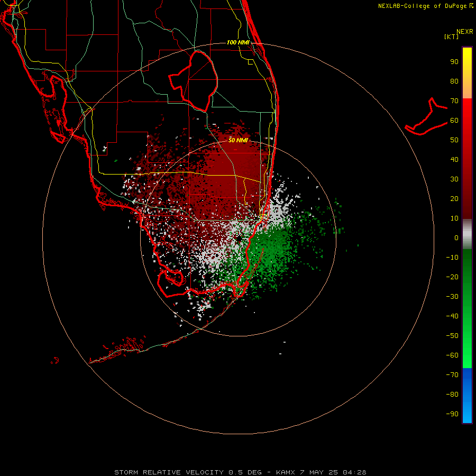Click the NEXLAB-College of DuPage title text
476x476 pixels.
pos(426,6)
